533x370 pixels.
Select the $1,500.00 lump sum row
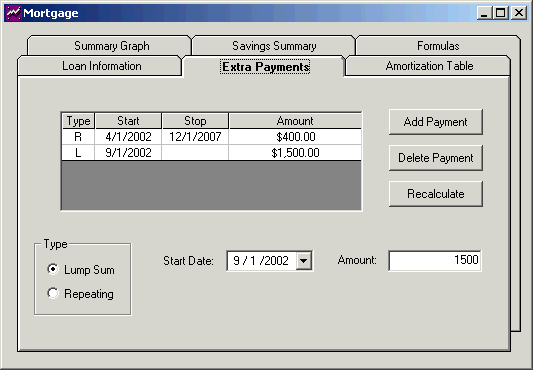coord(211,153)
